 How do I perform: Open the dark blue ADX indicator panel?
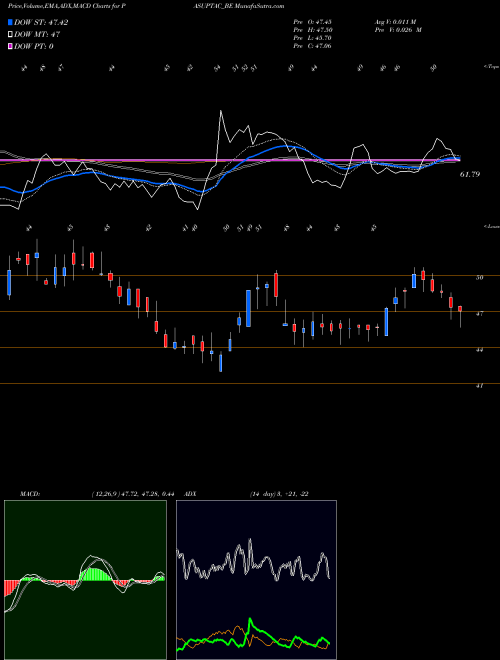coord(256,580)
